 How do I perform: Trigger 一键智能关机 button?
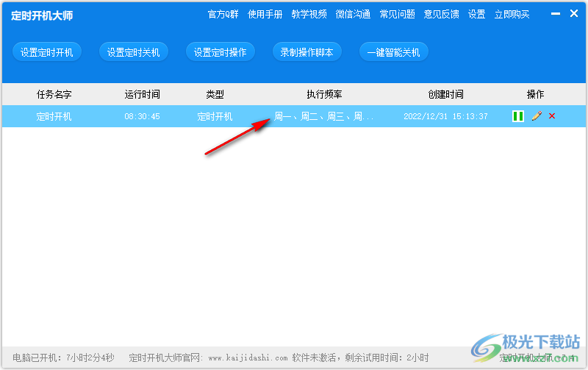393,51
